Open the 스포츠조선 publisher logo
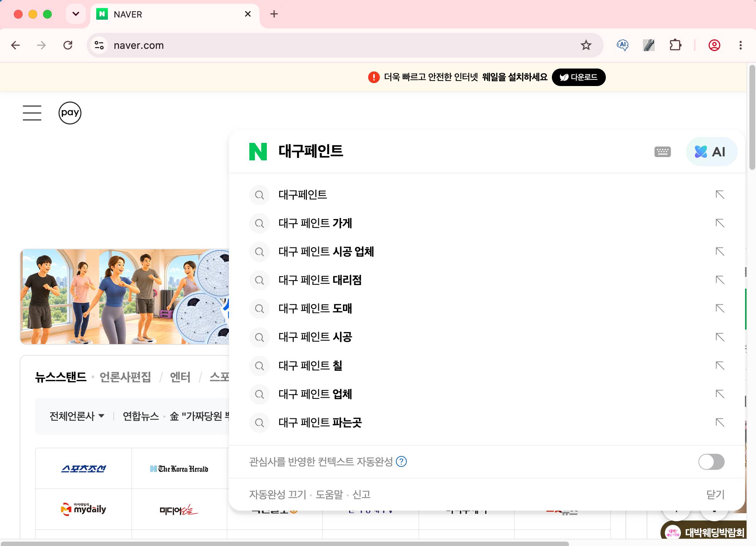 [x=83, y=469]
